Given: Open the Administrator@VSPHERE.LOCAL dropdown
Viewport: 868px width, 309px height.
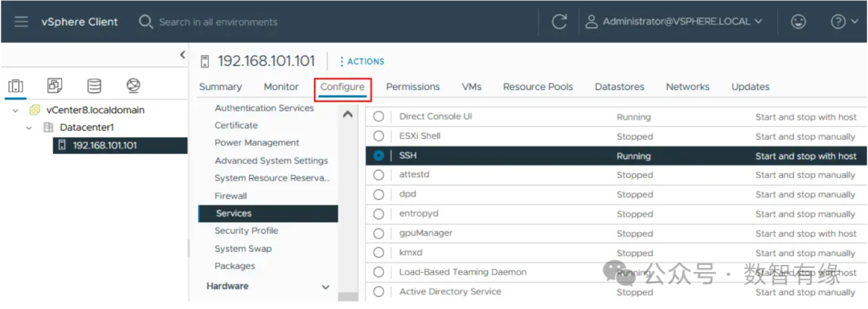Looking at the screenshot, I should (x=682, y=22).
